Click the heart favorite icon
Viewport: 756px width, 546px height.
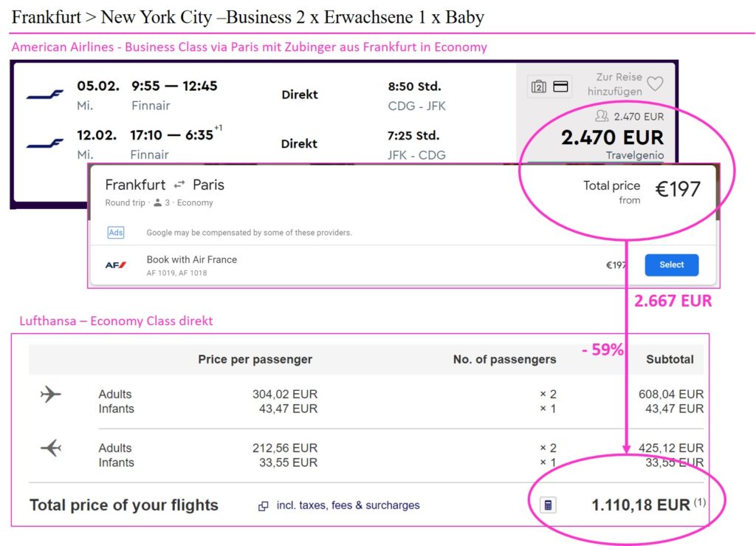(x=655, y=83)
